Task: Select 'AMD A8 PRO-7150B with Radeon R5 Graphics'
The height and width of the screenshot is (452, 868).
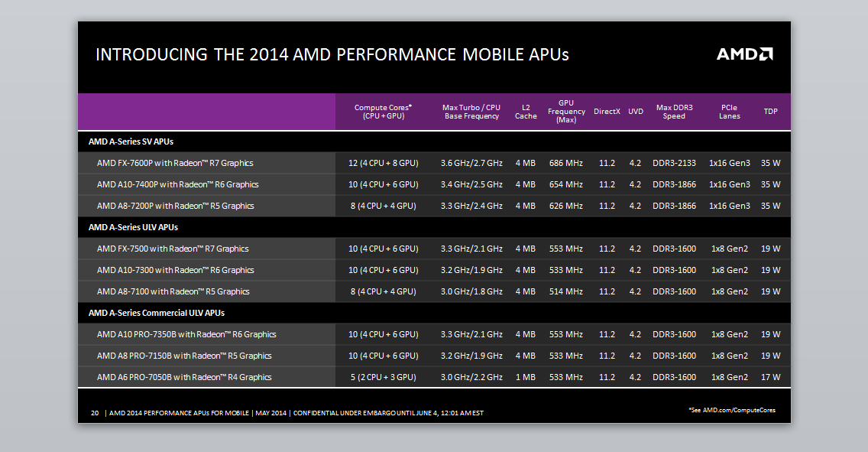Action: [184, 356]
